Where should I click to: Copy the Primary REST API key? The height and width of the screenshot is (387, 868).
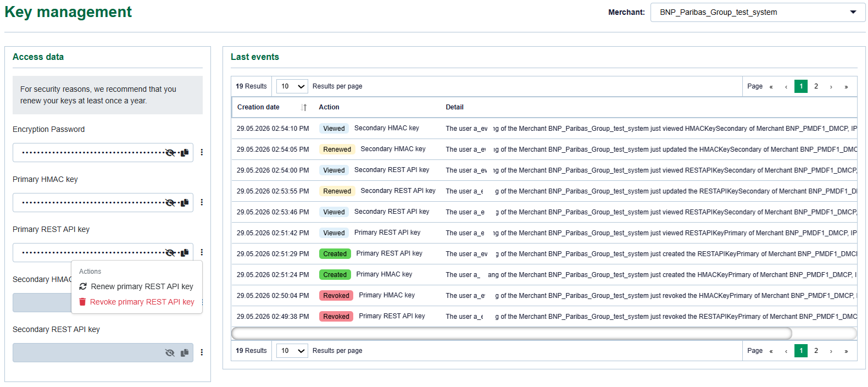point(185,253)
